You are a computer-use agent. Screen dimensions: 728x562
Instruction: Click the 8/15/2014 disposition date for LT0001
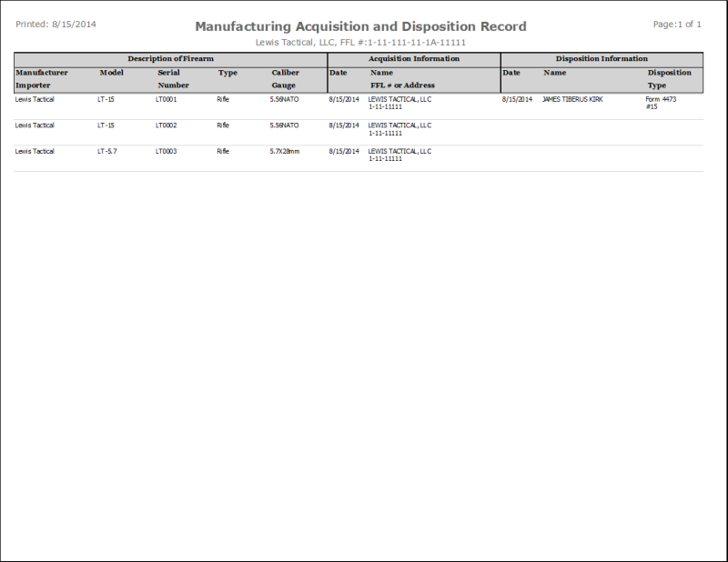coord(517,99)
